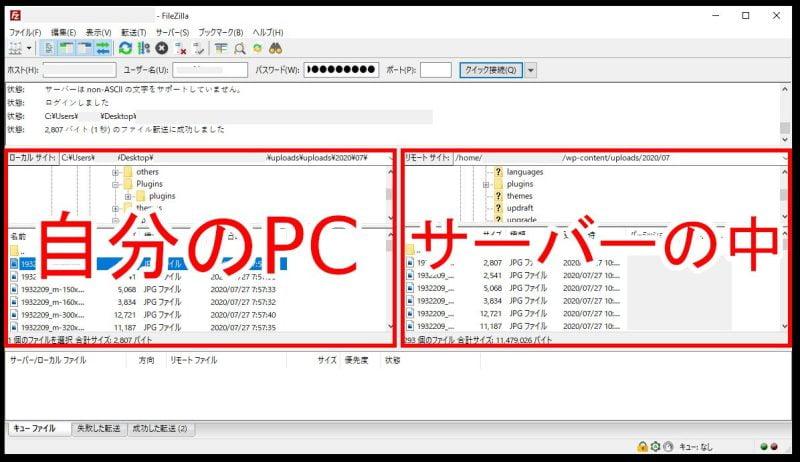Click the disconnect from server icon
This screenshot has width=800, height=462.
[181, 47]
